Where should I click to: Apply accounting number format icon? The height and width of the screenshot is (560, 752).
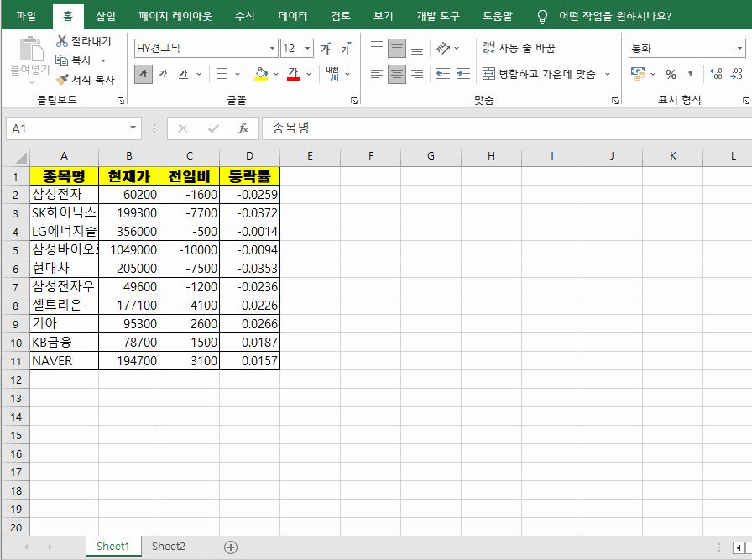[x=638, y=74]
